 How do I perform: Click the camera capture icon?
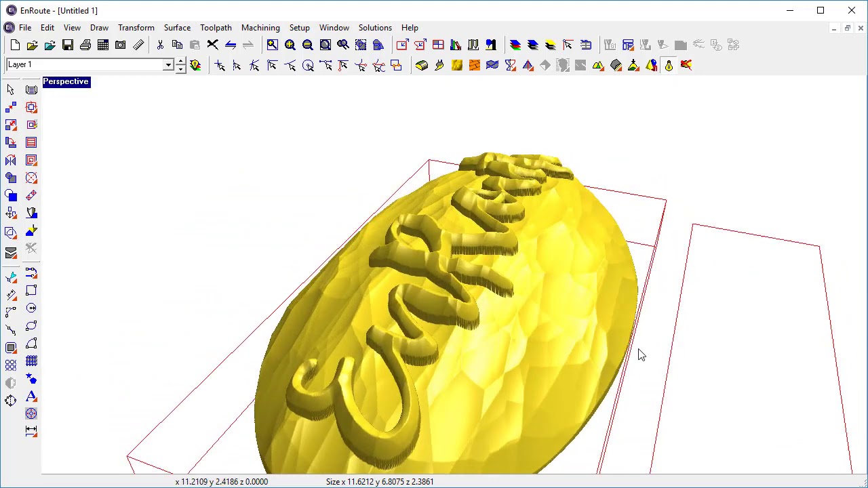click(121, 45)
